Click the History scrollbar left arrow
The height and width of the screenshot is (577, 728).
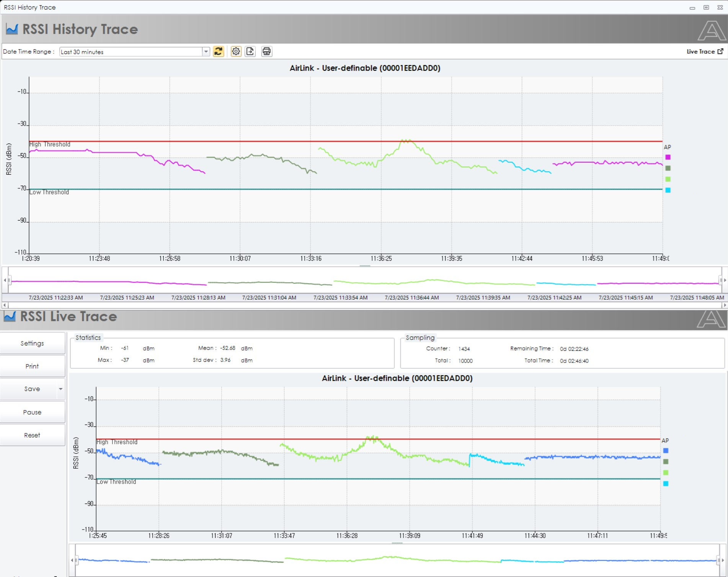(4, 305)
